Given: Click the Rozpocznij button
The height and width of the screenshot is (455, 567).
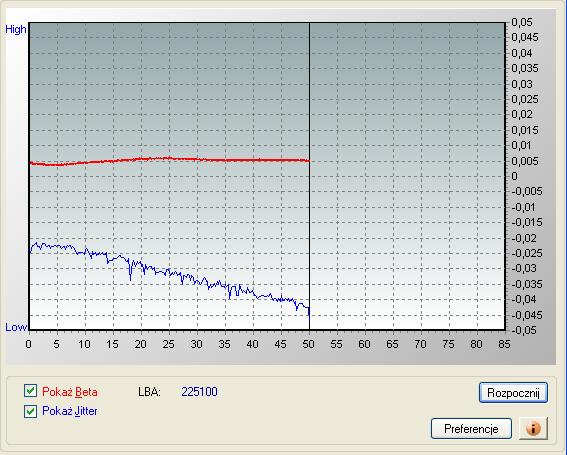Looking at the screenshot, I should click(513, 393).
